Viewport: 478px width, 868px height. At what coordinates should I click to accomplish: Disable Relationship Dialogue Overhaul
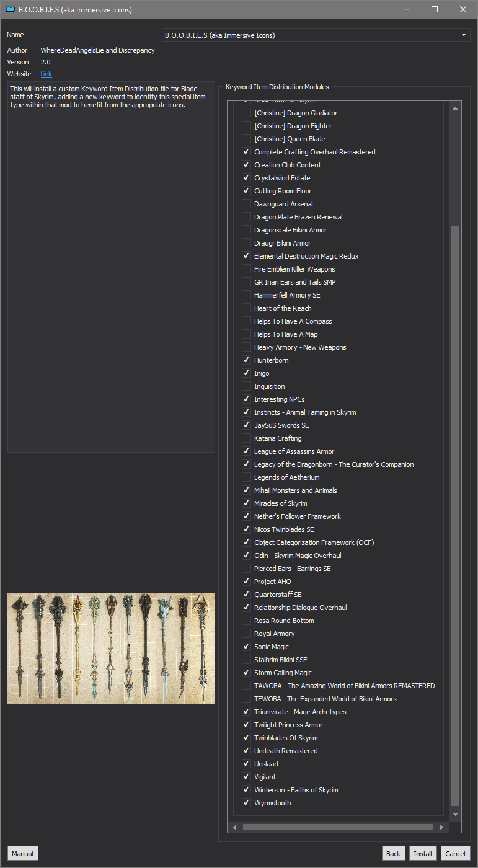pos(246,608)
